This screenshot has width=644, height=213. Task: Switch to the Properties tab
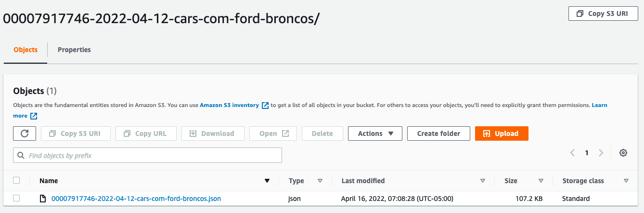tap(74, 50)
